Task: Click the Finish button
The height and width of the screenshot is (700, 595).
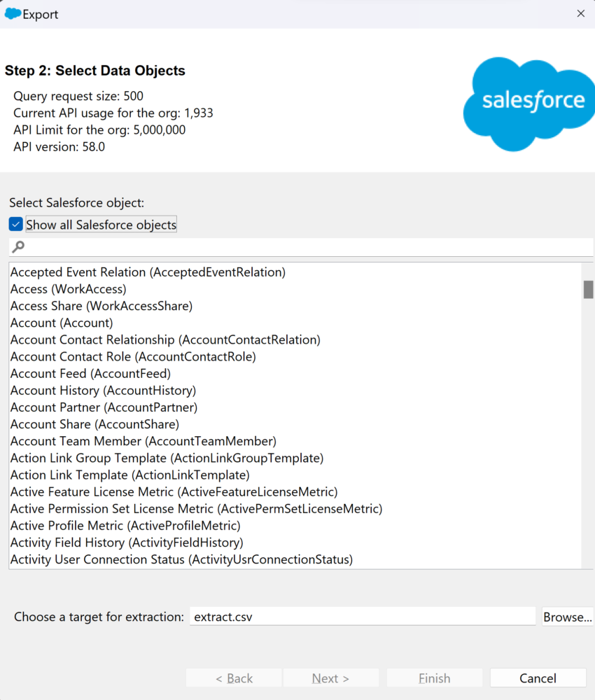Action: [x=434, y=678]
